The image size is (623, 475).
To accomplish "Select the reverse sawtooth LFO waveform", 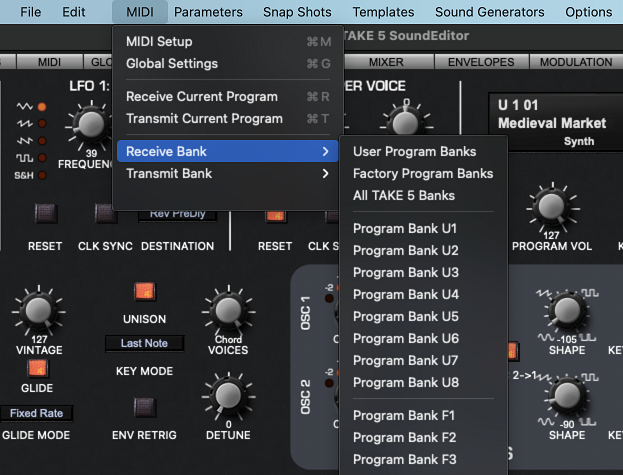I will (x=42, y=140).
